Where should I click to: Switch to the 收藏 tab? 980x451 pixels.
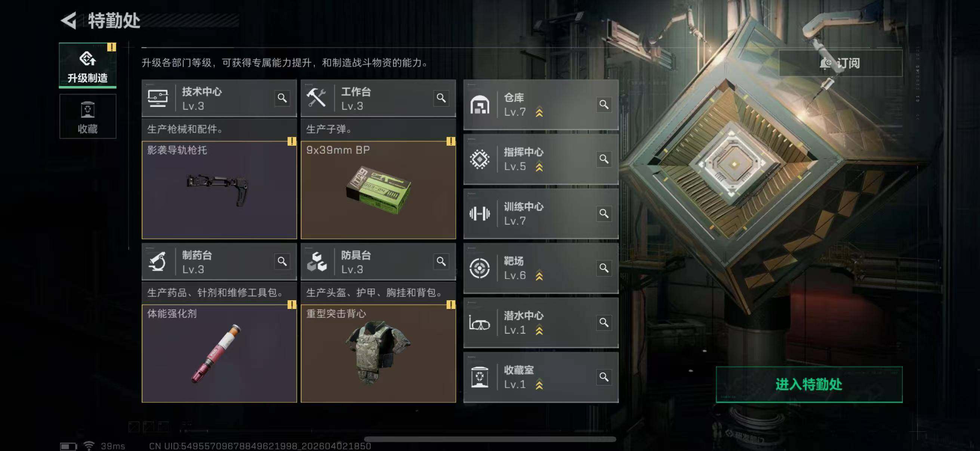click(87, 116)
